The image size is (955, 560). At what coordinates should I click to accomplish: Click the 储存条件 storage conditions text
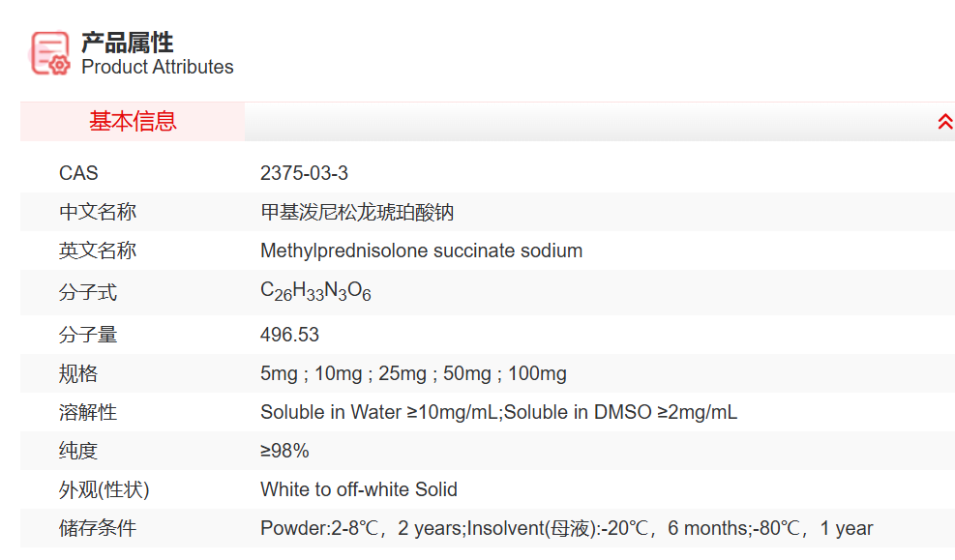[x=566, y=528]
